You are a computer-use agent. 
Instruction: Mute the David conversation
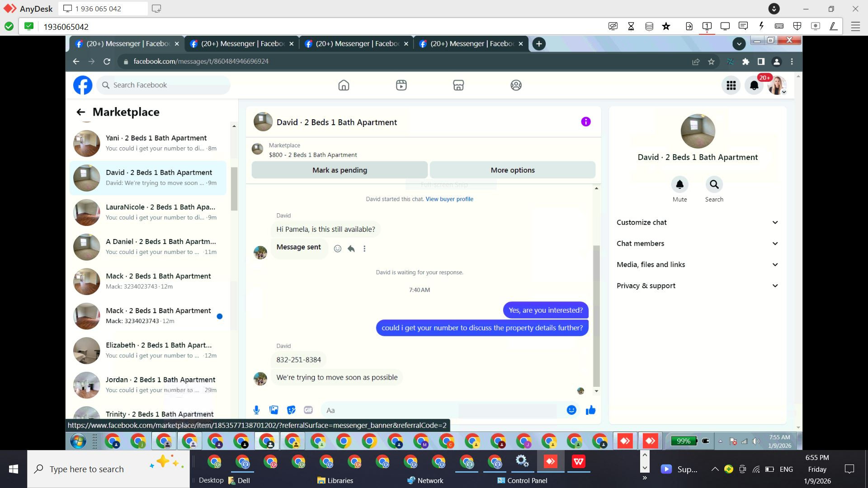pyautogui.click(x=679, y=184)
